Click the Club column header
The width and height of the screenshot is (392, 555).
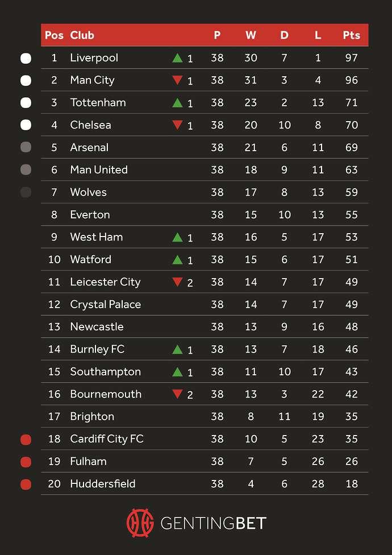pyautogui.click(x=82, y=35)
